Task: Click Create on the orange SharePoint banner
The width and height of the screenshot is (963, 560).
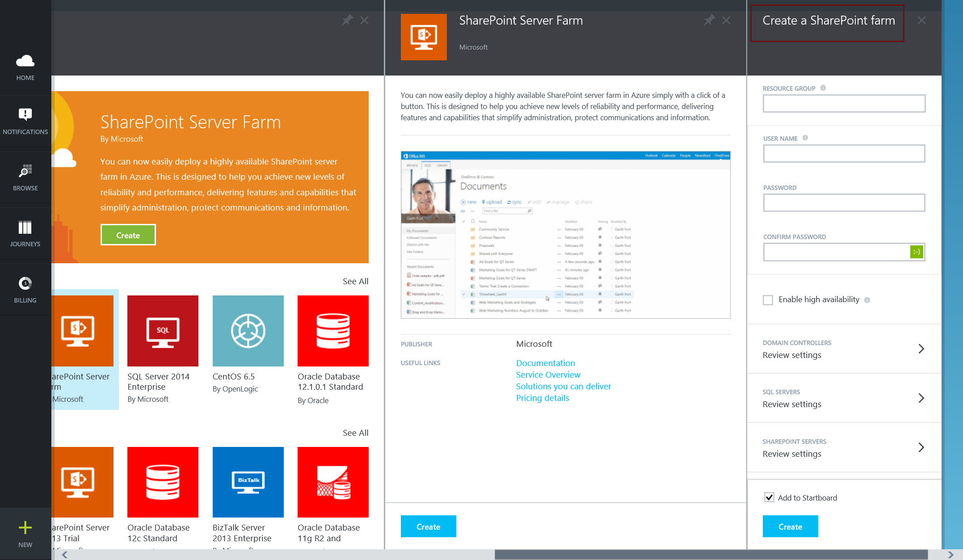Action: point(128,235)
